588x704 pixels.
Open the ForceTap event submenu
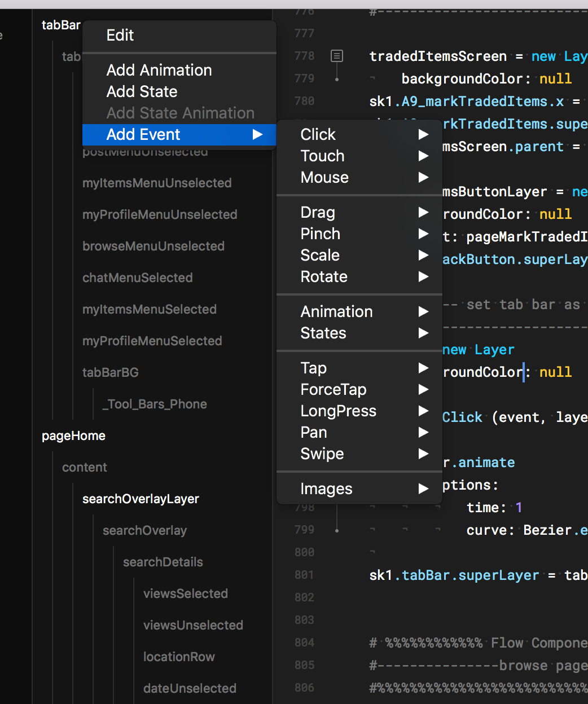pos(334,390)
